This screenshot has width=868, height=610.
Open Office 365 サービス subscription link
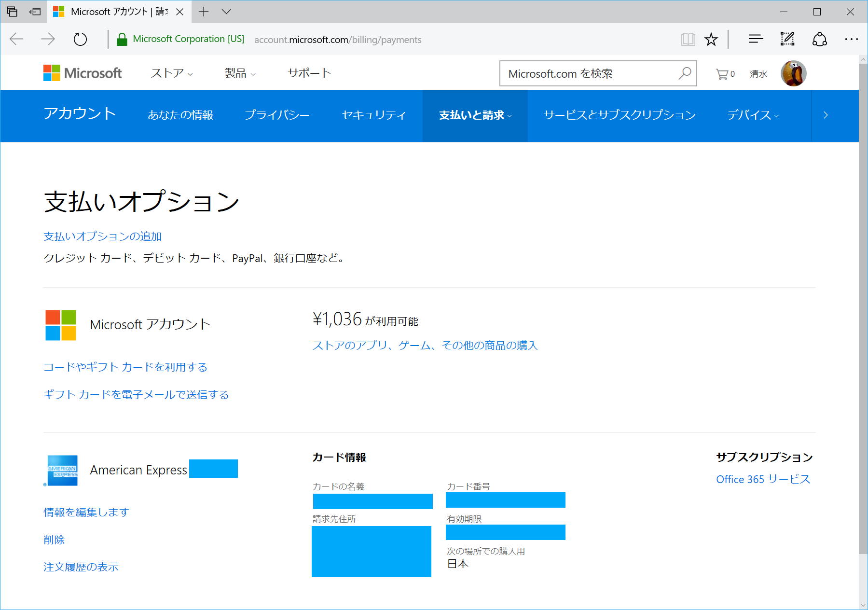pos(763,479)
